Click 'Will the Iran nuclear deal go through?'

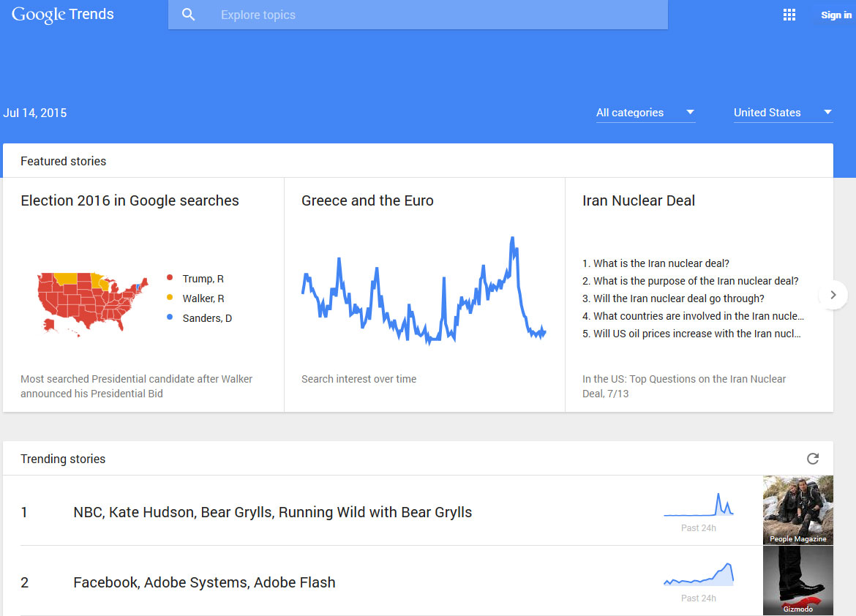point(673,298)
